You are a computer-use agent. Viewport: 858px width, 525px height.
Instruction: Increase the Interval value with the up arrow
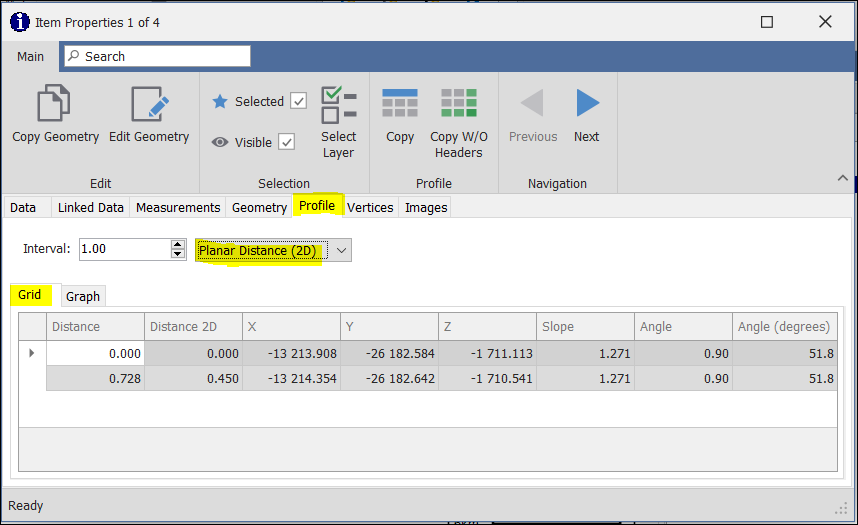[178, 244]
